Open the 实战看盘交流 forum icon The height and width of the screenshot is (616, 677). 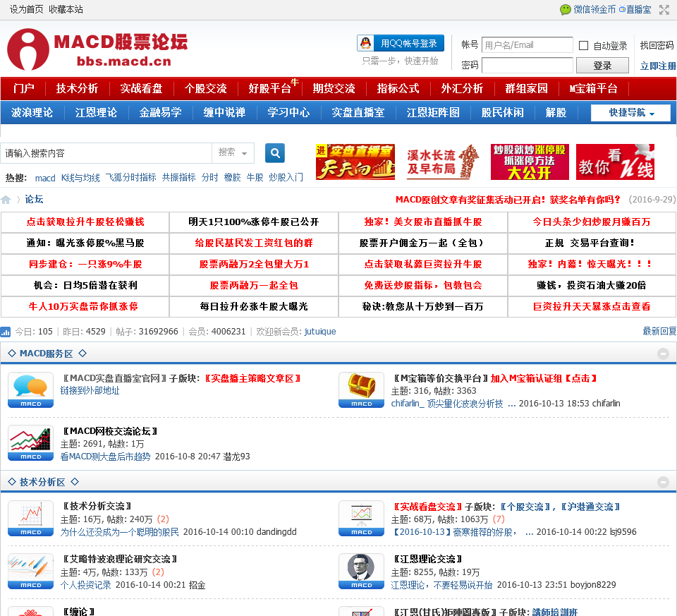(x=361, y=519)
